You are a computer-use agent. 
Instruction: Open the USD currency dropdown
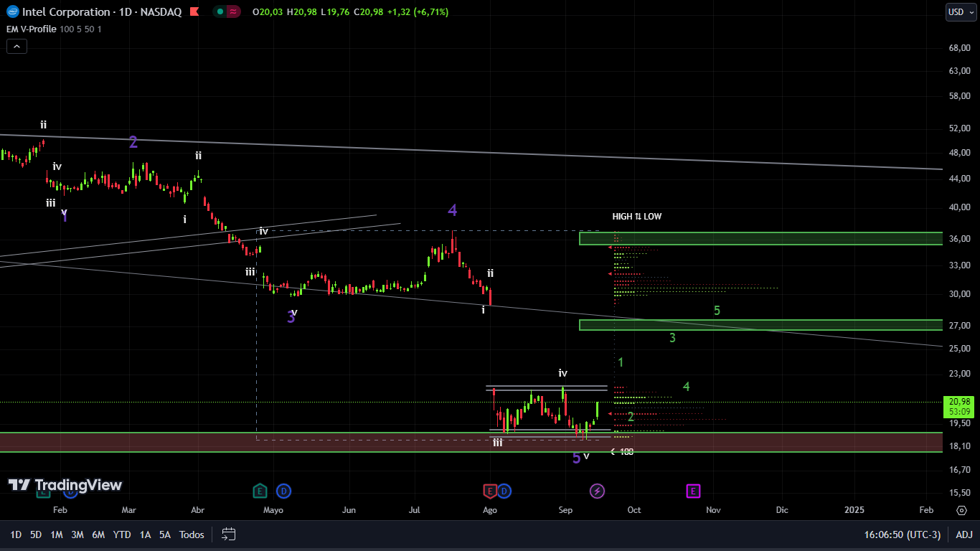961,11
